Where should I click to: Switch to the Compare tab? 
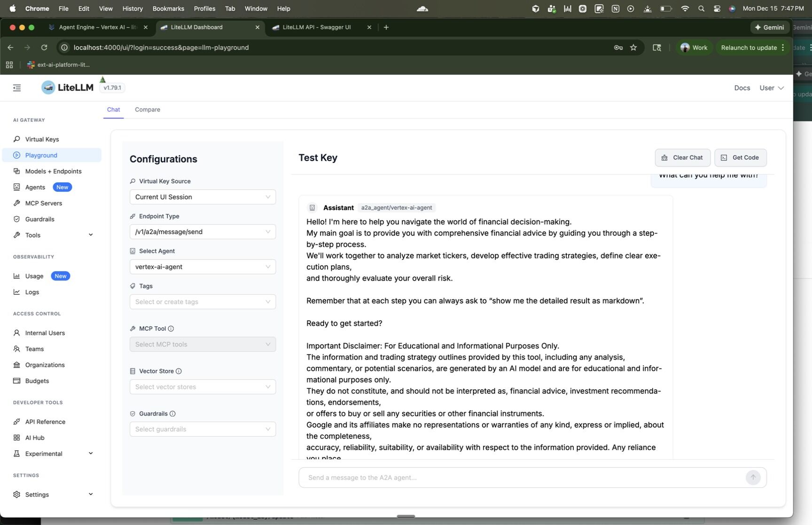tap(148, 110)
